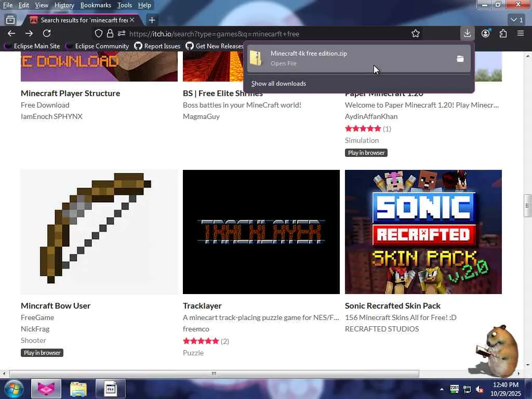Open pink fox browser taskbar icon
The width and height of the screenshot is (532, 399).
click(46, 389)
